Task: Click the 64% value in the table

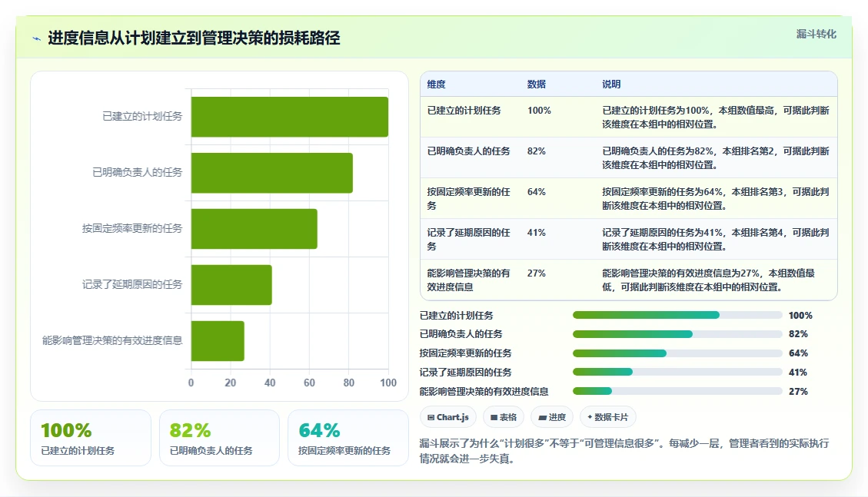Action: (537, 192)
